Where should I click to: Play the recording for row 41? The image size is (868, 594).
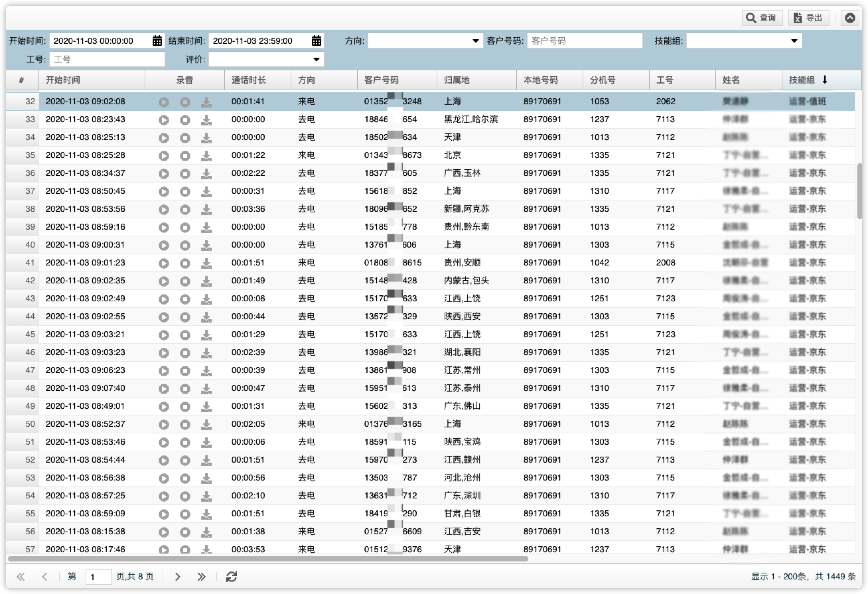click(164, 263)
